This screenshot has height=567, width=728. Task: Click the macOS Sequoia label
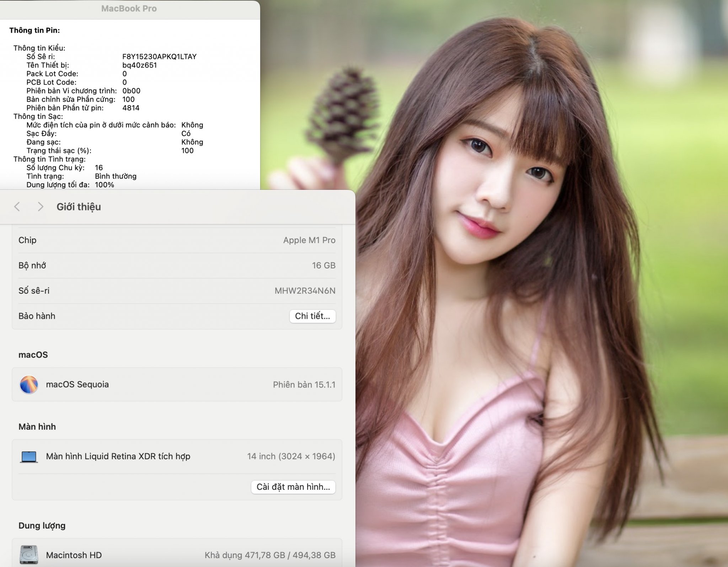coord(77,384)
